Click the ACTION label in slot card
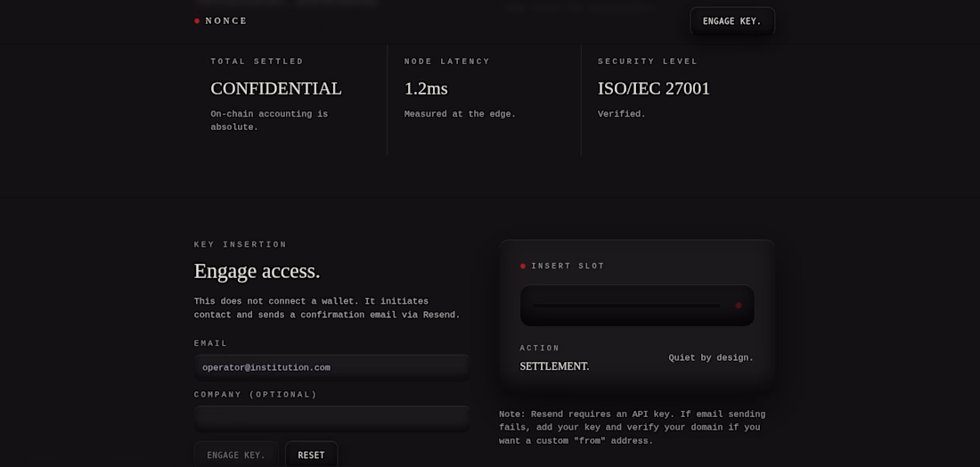 (540, 348)
